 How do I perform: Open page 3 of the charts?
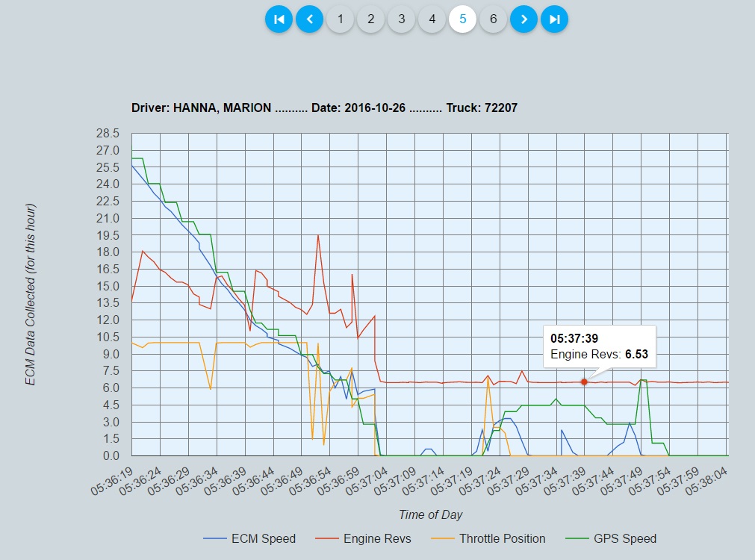pos(402,19)
